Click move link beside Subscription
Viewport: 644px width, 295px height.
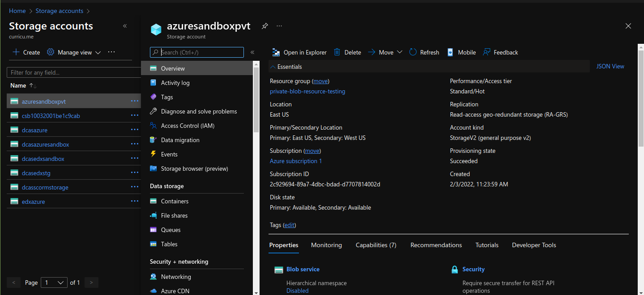[312, 151]
